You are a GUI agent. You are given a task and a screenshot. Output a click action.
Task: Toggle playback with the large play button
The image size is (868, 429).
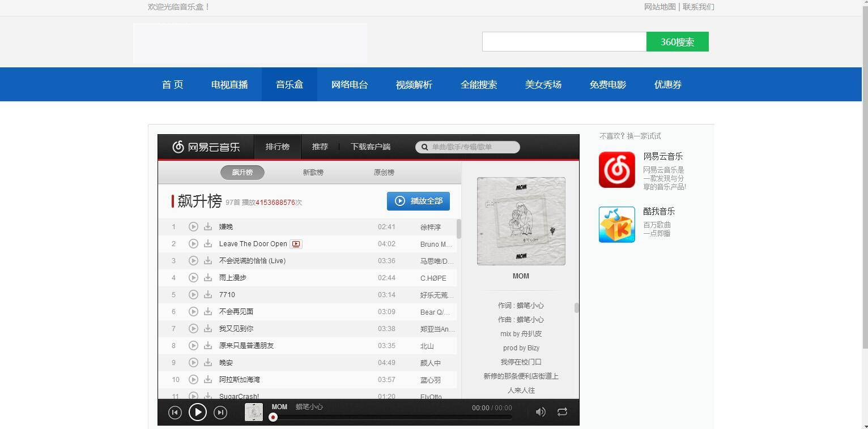[x=198, y=412]
